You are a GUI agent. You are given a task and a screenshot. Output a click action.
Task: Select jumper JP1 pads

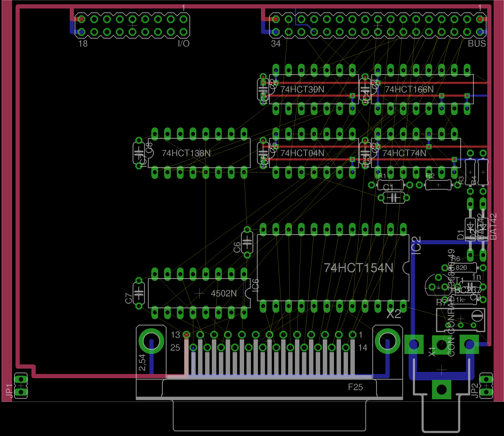tap(21, 386)
